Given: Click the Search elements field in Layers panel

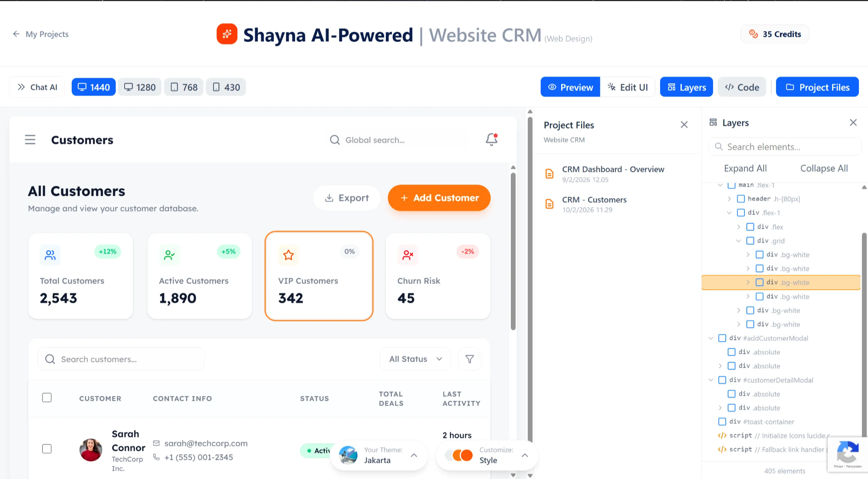Looking at the screenshot, I should click(784, 147).
